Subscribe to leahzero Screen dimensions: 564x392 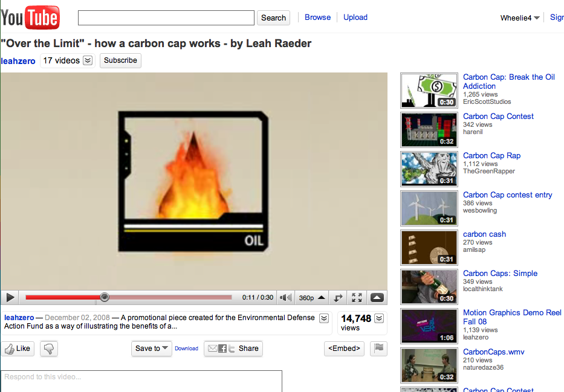[120, 60]
